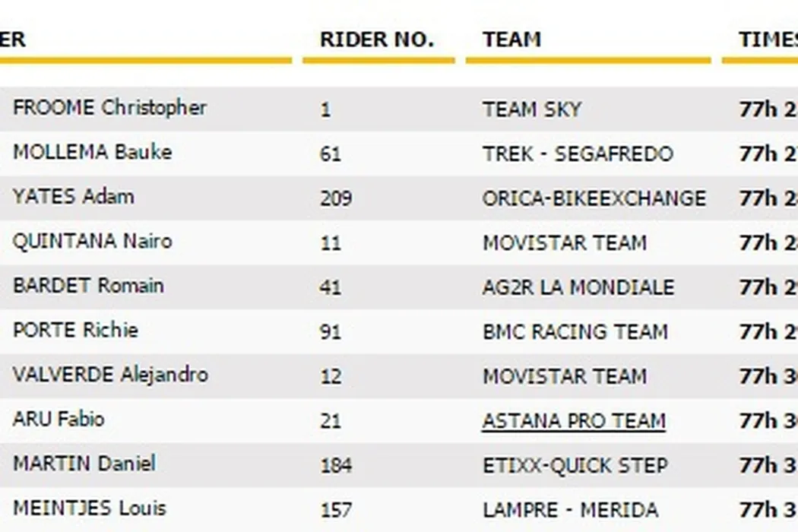The image size is (798, 532).
Task: Click the TEAM column header
Action: click(511, 40)
